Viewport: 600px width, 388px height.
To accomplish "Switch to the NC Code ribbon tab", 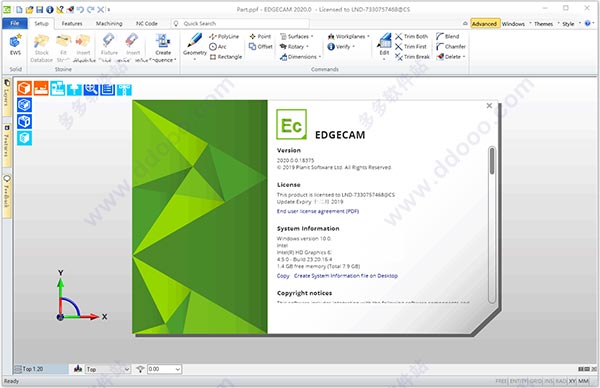I will coord(147,23).
